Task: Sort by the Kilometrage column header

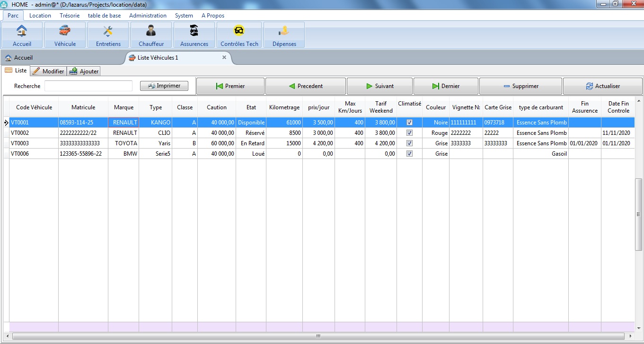Action: pos(284,107)
